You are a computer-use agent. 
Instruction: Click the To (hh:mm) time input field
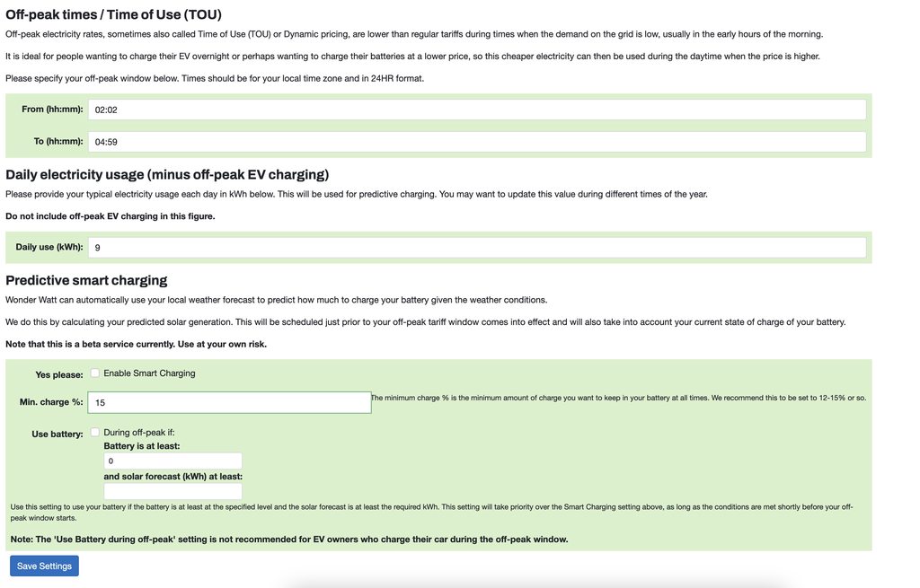pos(476,142)
